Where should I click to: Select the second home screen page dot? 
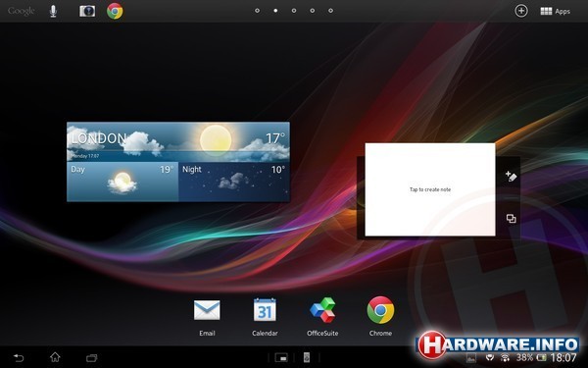tap(275, 11)
